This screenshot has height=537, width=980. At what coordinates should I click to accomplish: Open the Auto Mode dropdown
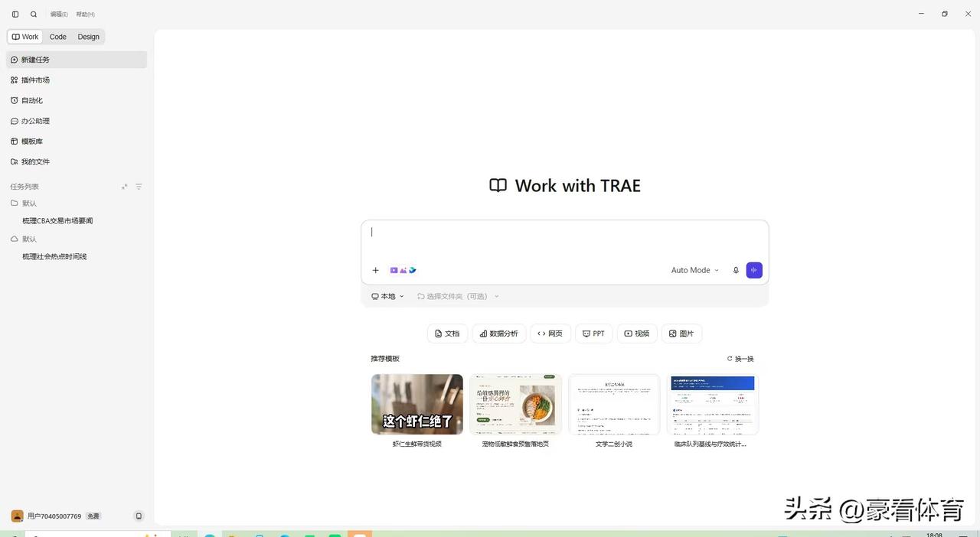coord(695,270)
